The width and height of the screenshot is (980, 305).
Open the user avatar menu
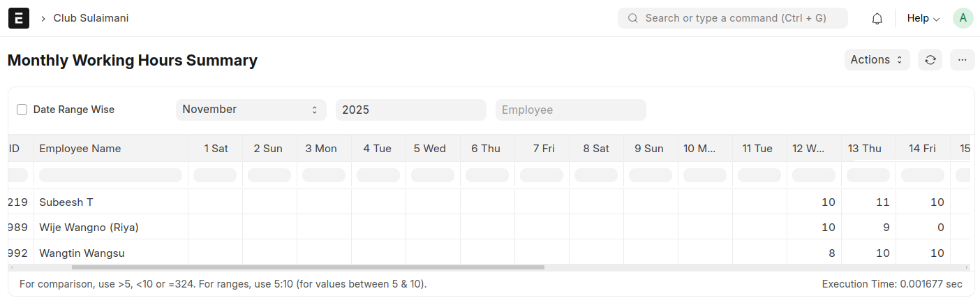pos(963,18)
